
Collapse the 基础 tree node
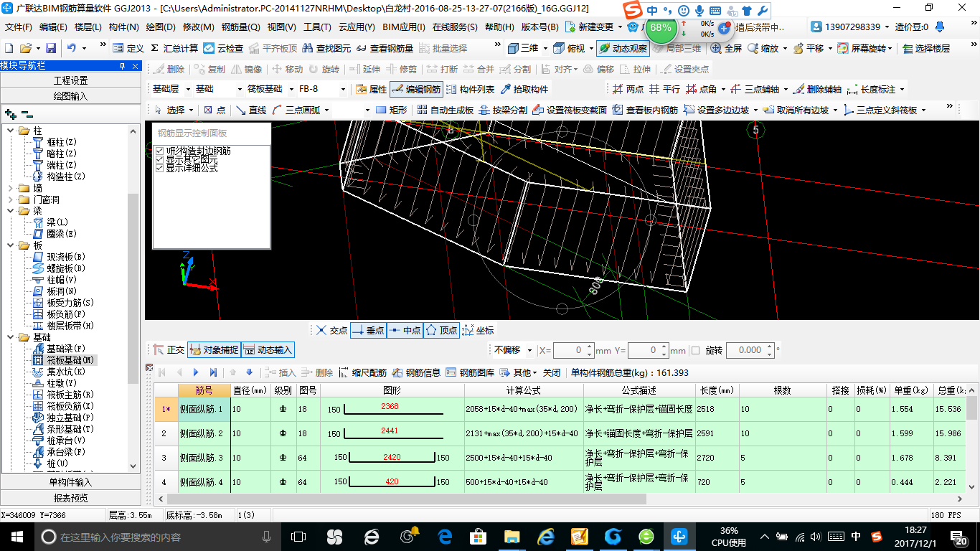[x=11, y=337]
